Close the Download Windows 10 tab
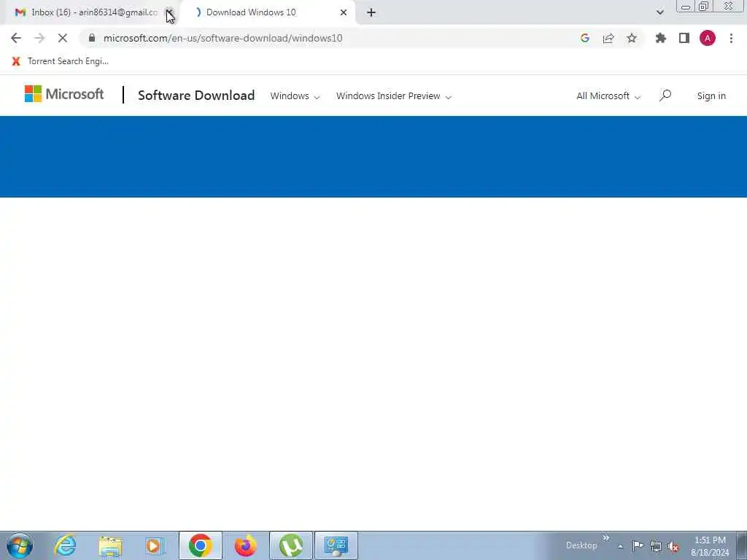This screenshot has width=747, height=560. (x=344, y=12)
